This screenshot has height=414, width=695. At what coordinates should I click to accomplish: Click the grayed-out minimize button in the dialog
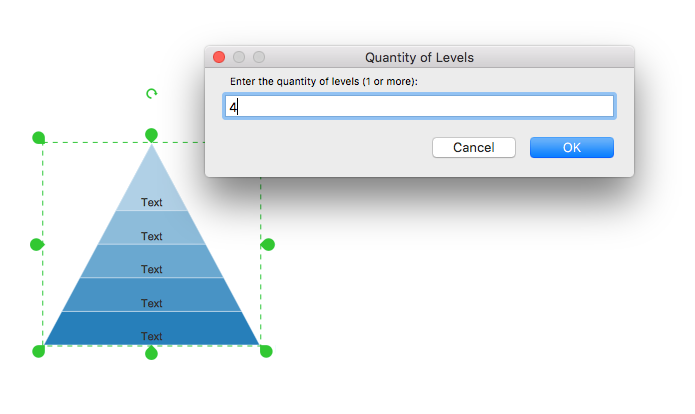pyautogui.click(x=239, y=58)
